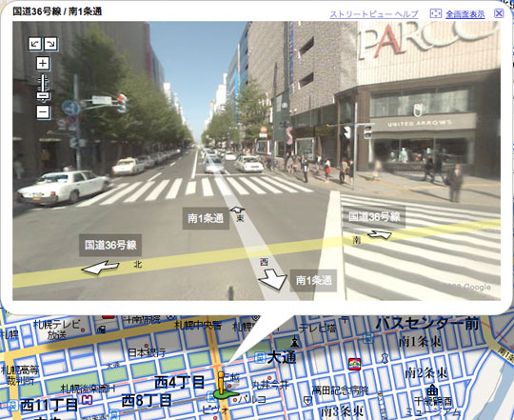Close the Street View bubble
The height and width of the screenshot is (420, 514).
[x=499, y=13]
